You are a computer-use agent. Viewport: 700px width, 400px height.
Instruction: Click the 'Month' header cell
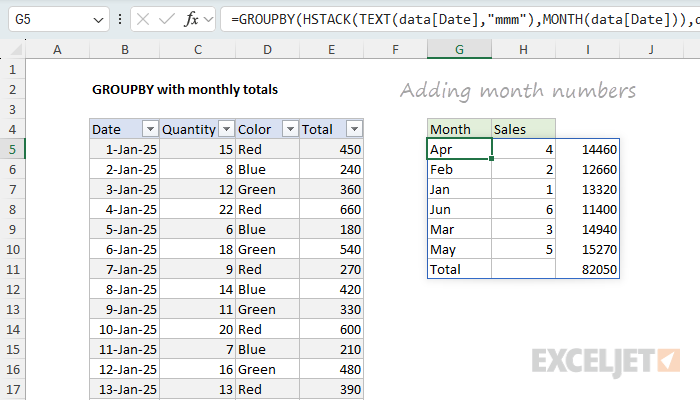[459, 129]
